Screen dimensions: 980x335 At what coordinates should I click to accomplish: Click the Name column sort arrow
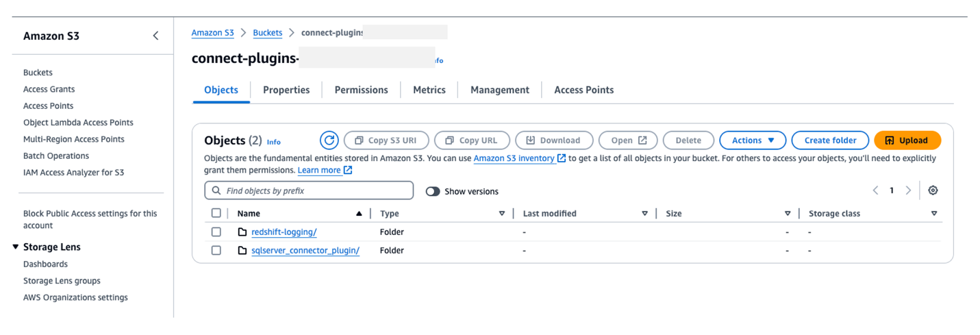[x=359, y=214]
